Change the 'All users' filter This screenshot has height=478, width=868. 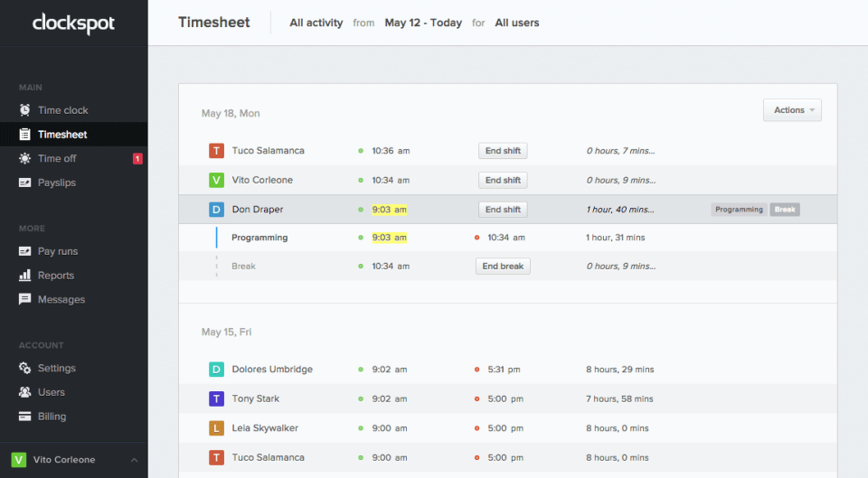pyautogui.click(x=517, y=23)
